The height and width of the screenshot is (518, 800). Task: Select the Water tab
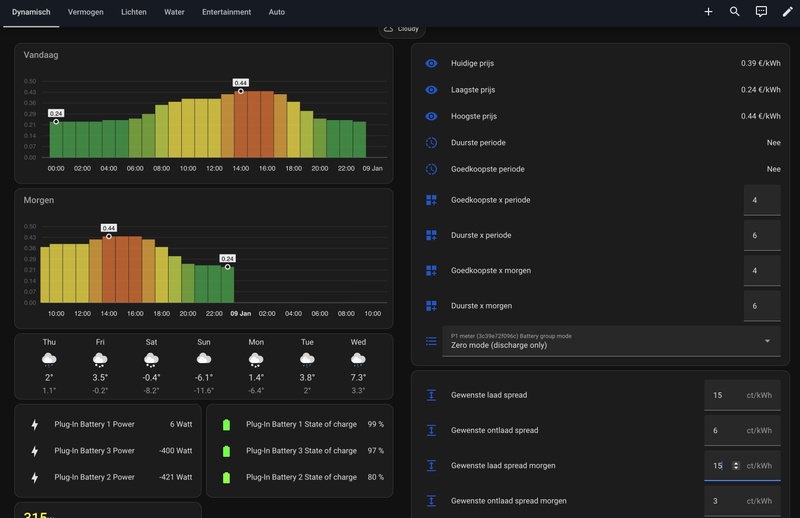[x=174, y=12]
